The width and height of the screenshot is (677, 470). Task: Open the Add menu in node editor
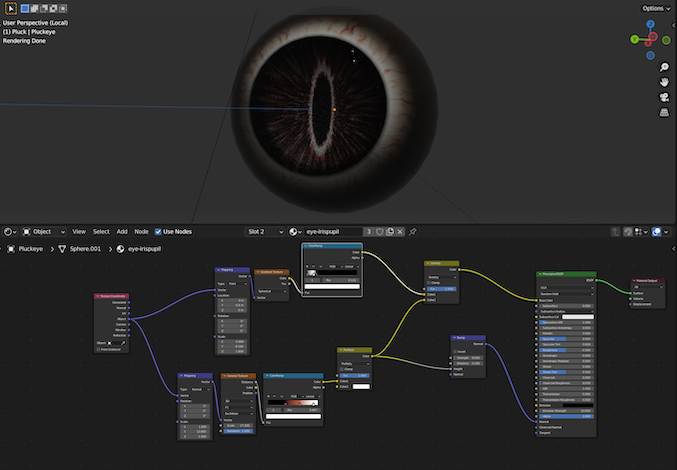click(121, 231)
